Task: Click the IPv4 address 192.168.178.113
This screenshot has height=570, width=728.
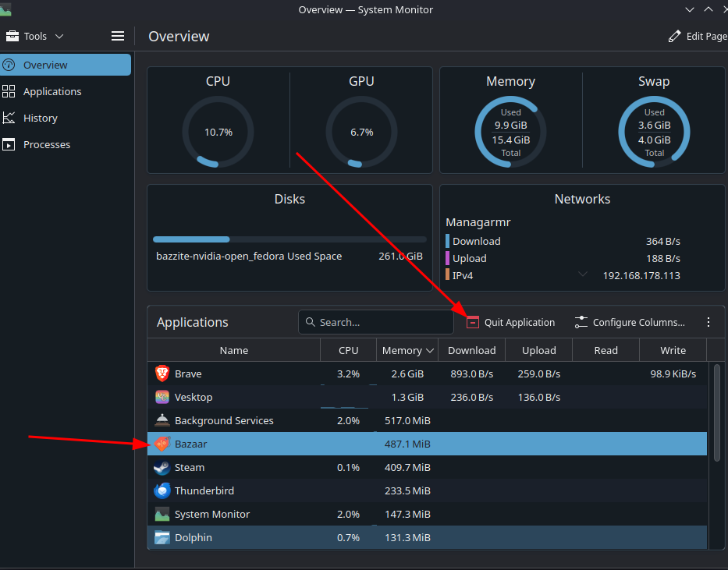Action: coord(641,275)
